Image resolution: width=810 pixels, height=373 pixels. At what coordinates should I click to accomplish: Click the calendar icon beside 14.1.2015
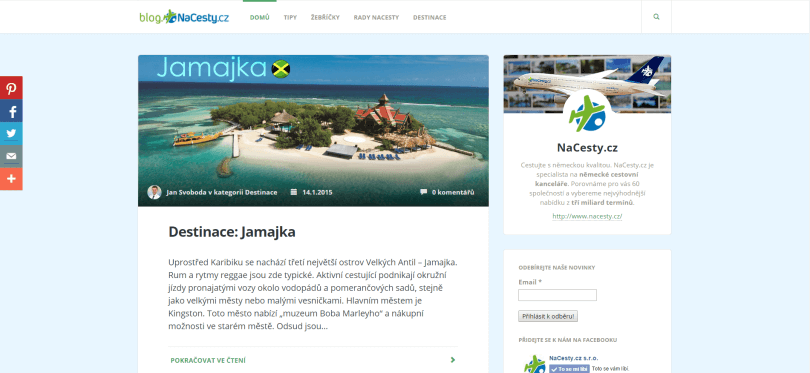294,192
